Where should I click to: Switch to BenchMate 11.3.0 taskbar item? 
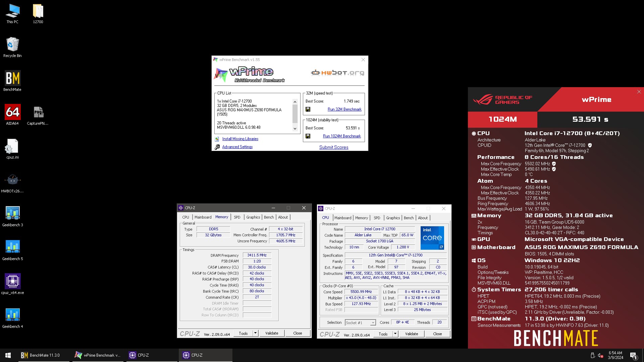[x=44, y=355]
